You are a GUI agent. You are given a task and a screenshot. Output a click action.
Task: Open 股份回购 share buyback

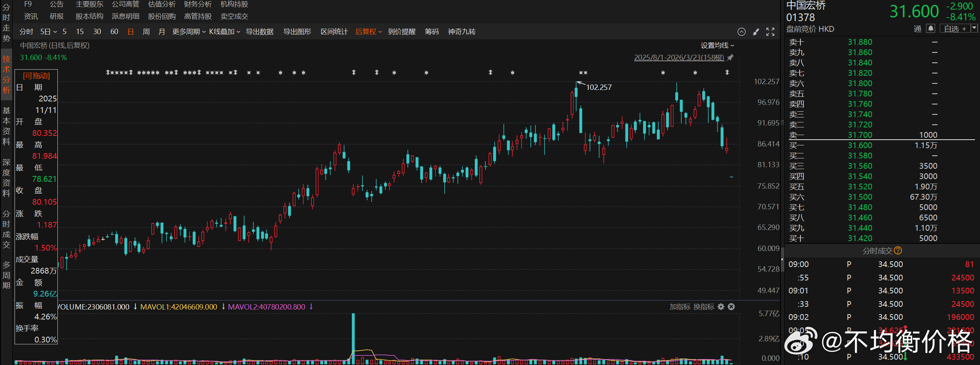pyautogui.click(x=162, y=16)
